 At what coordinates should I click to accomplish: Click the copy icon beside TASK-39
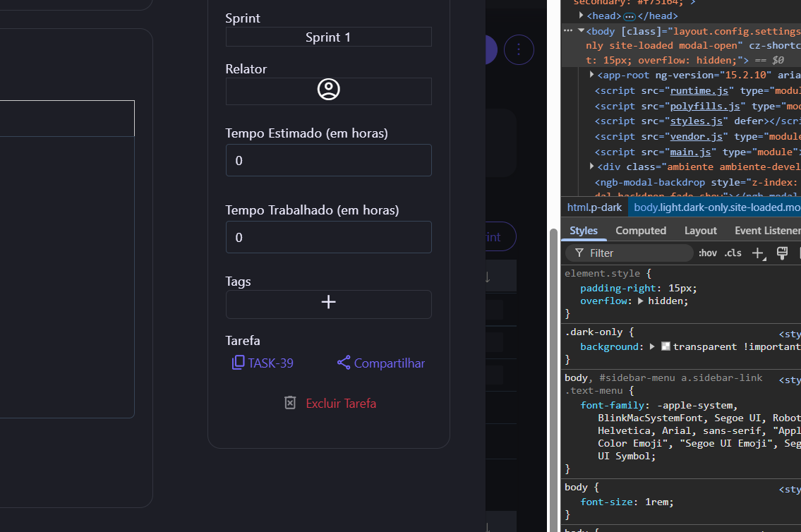[239, 363]
